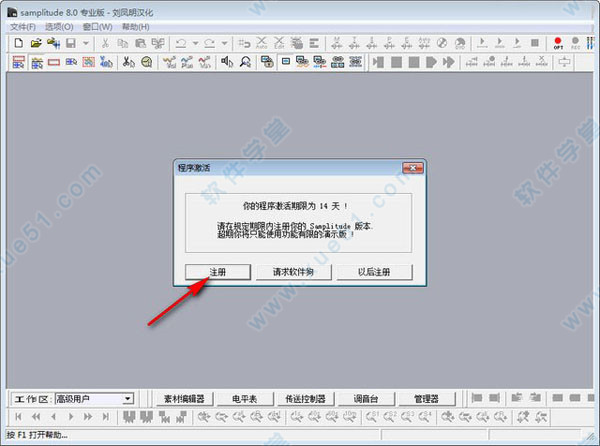Click the 调音台 button

pos(365,399)
